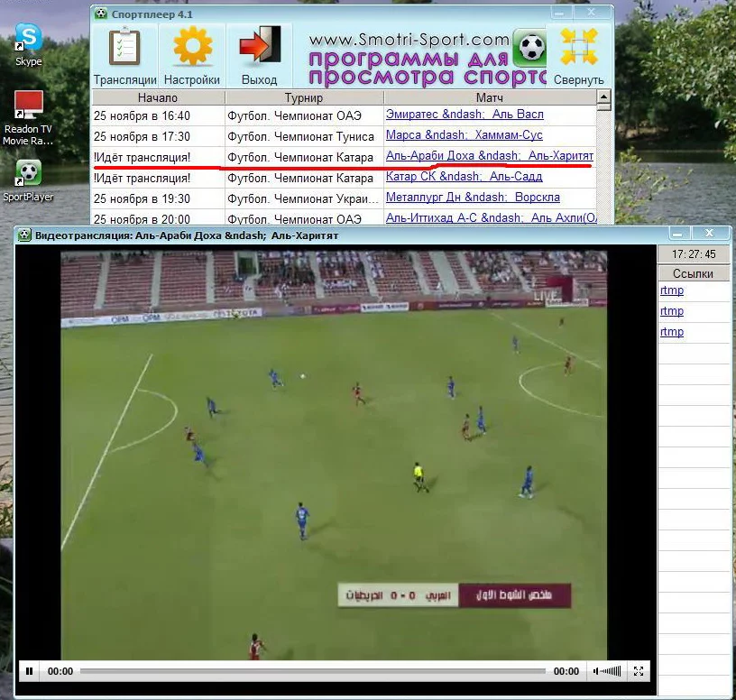Viewport: 736px width, 700px height.
Task: Open match Эмиратес – Аль Васл
Action: click(x=465, y=114)
